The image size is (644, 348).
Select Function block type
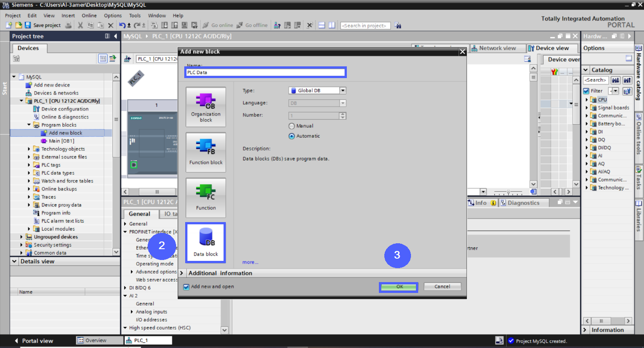coord(206,152)
